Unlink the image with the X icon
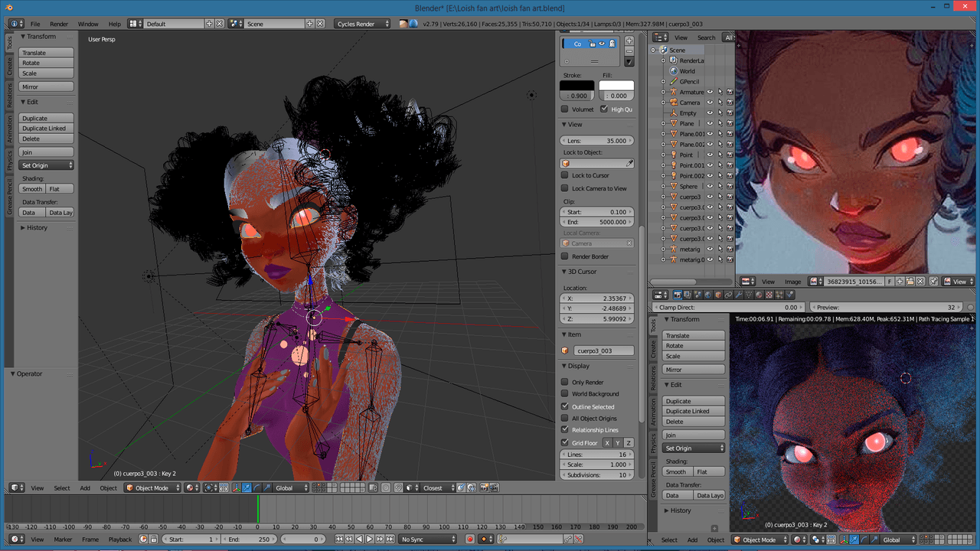This screenshot has width=980, height=551. coord(920,282)
